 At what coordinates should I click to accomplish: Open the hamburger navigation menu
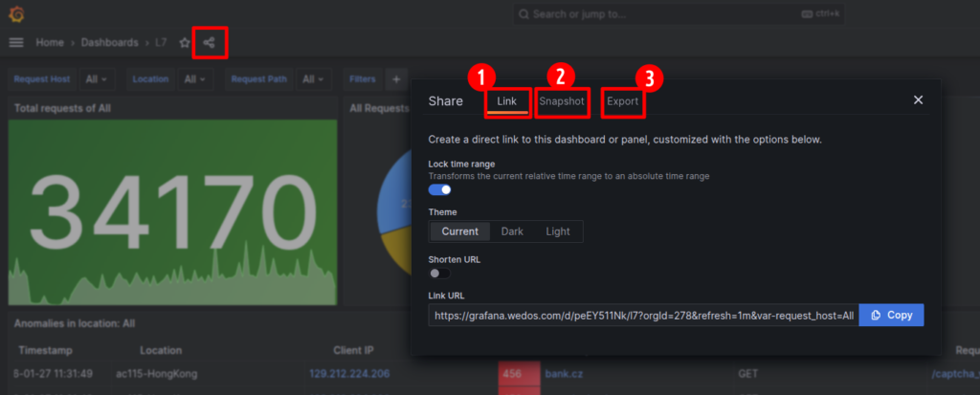click(16, 42)
